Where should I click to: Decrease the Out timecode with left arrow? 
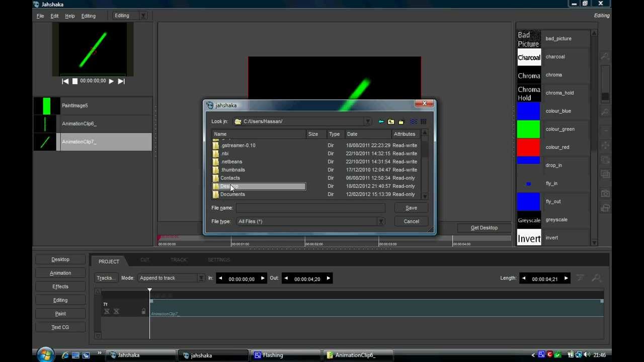click(x=286, y=278)
